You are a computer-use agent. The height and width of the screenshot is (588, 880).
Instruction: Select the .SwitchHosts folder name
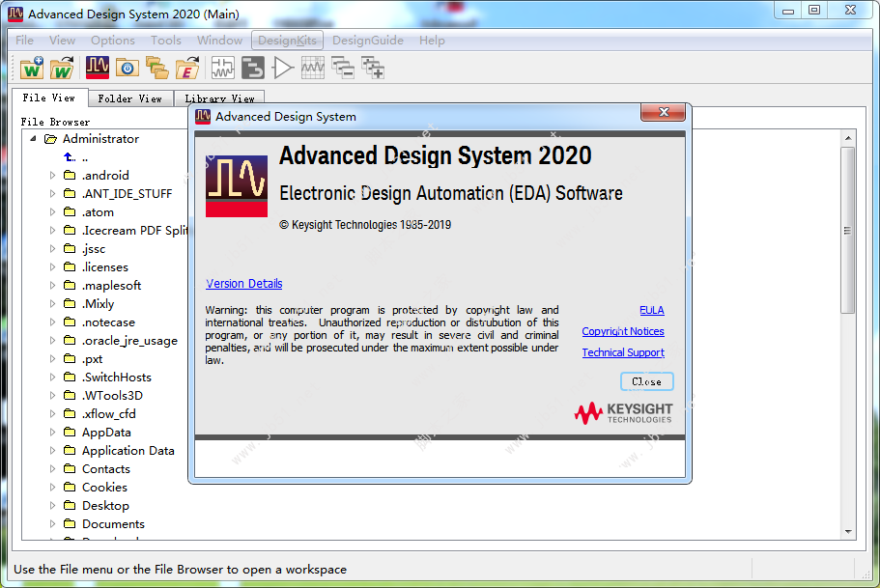pyautogui.click(x=117, y=378)
